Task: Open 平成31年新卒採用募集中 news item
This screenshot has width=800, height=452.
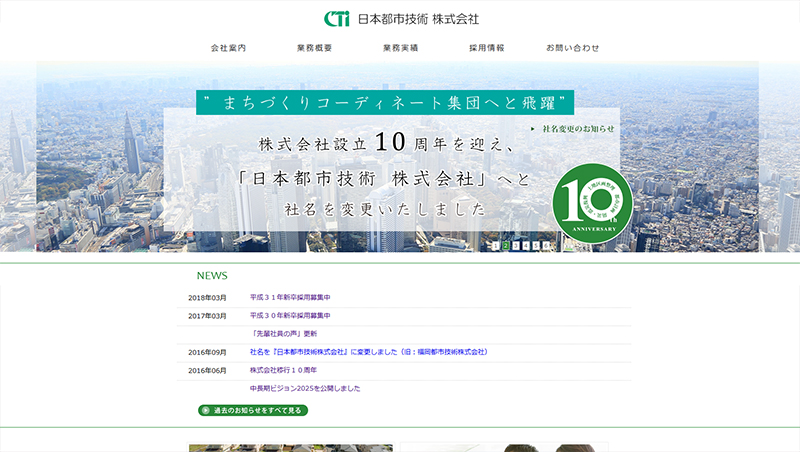Action: point(290,298)
